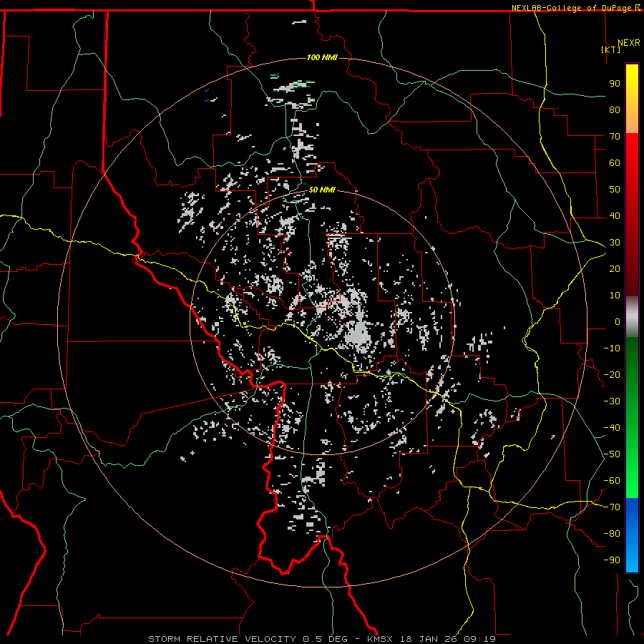The height and width of the screenshot is (644, 644).
Task: Click the gray zero-velocity color bar segment
Action: (632, 316)
